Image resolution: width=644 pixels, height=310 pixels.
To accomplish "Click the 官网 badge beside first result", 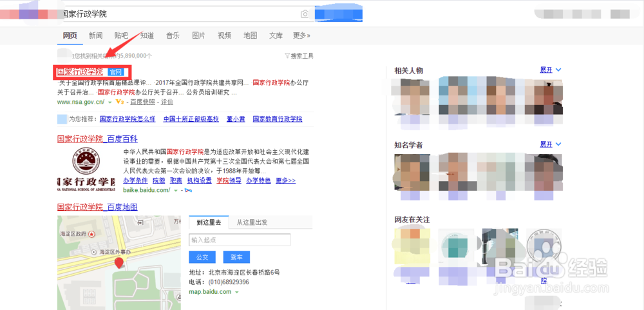I will coord(115,72).
